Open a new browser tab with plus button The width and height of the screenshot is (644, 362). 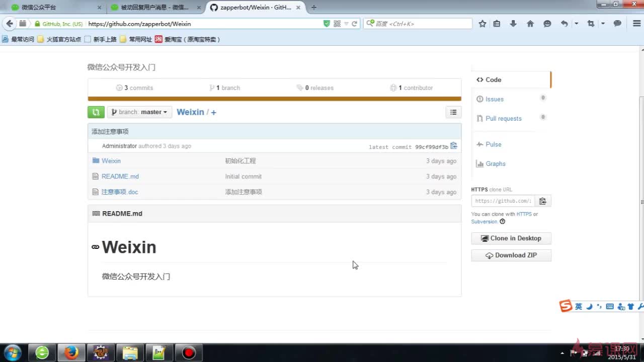coord(314,8)
